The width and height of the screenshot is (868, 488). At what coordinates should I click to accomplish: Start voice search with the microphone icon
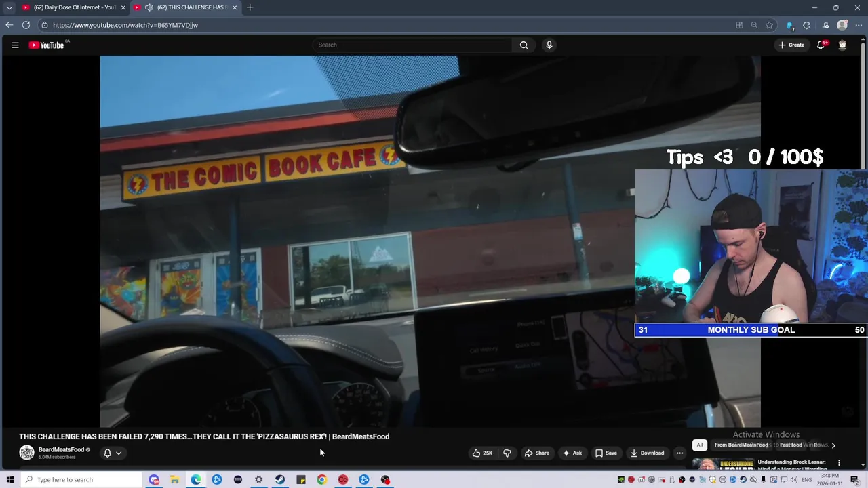549,45
